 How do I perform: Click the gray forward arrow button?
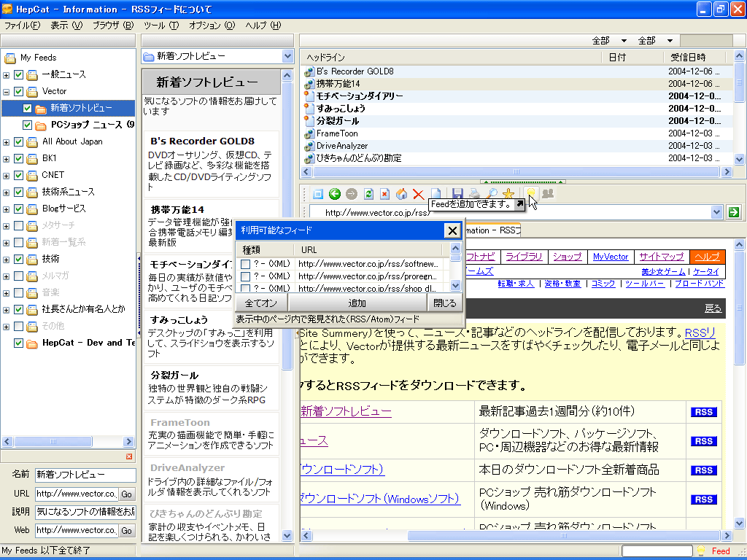tap(352, 194)
